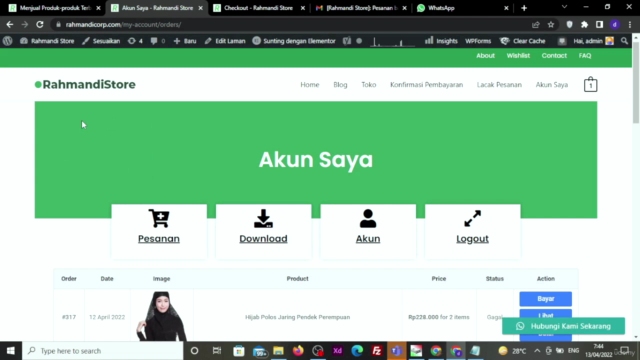The width and height of the screenshot is (640, 360).
Task: Close the Akun Saya browser tab
Action: pos(200,8)
